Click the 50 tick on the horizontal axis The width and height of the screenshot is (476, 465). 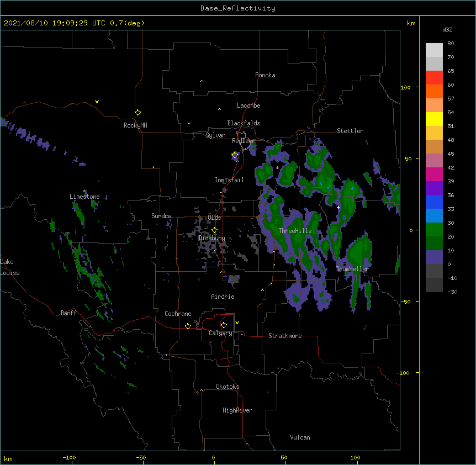pyautogui.click(x=284, y=457)
